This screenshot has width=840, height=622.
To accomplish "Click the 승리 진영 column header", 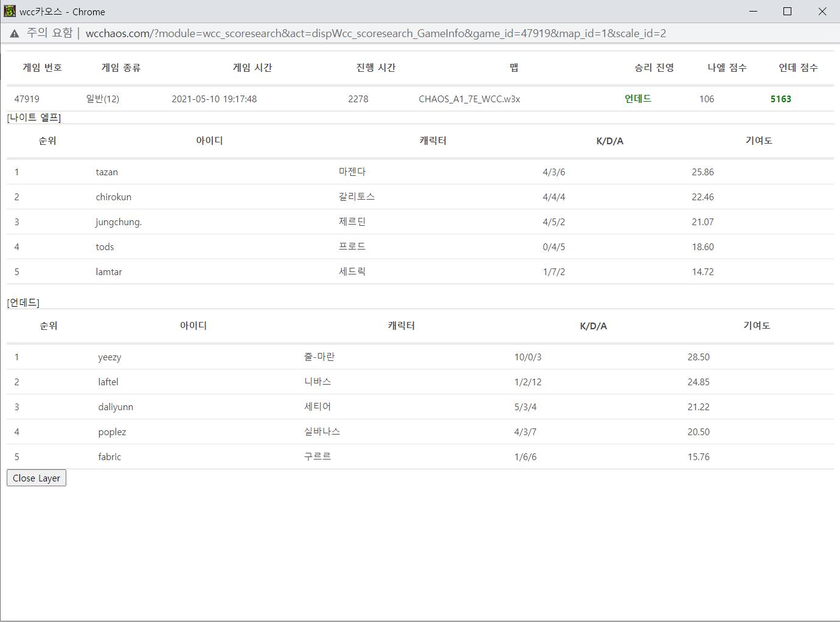I will [x=654, y=68].
